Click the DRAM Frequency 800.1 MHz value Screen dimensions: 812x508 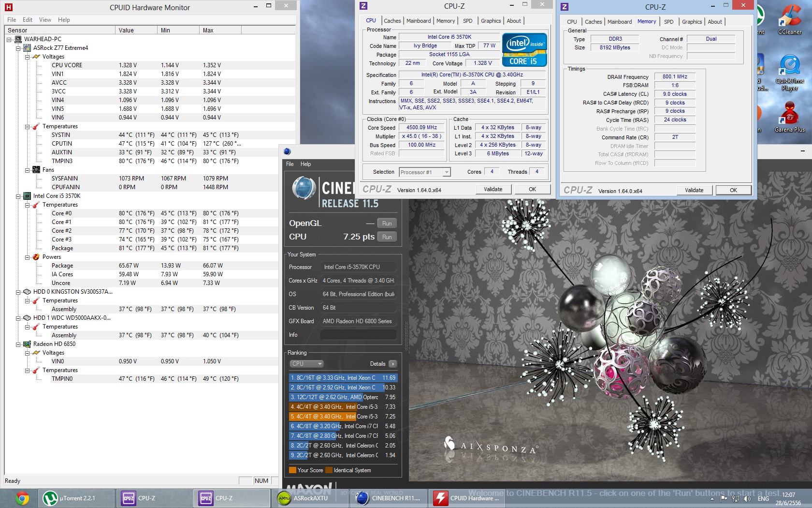click(x=675, y=76)
